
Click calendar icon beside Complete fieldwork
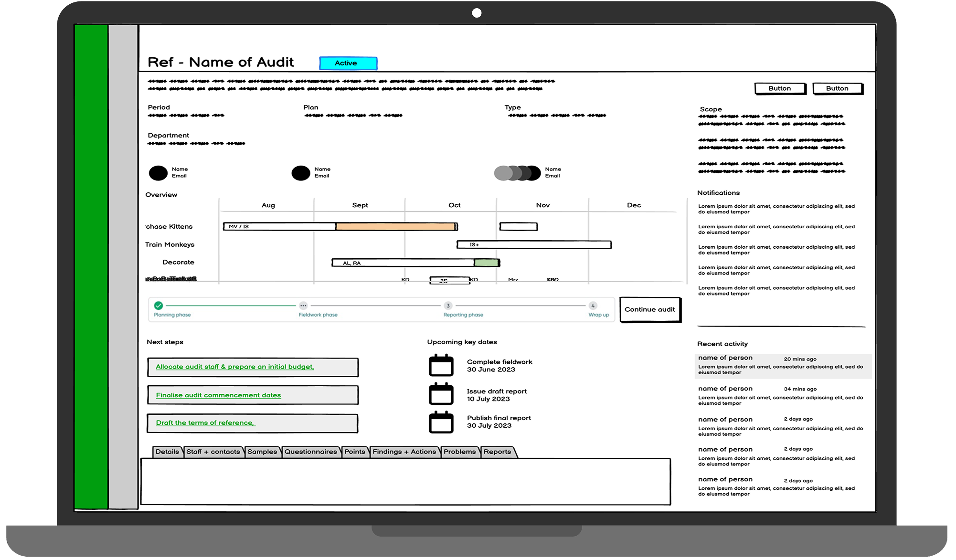point(441,366)
